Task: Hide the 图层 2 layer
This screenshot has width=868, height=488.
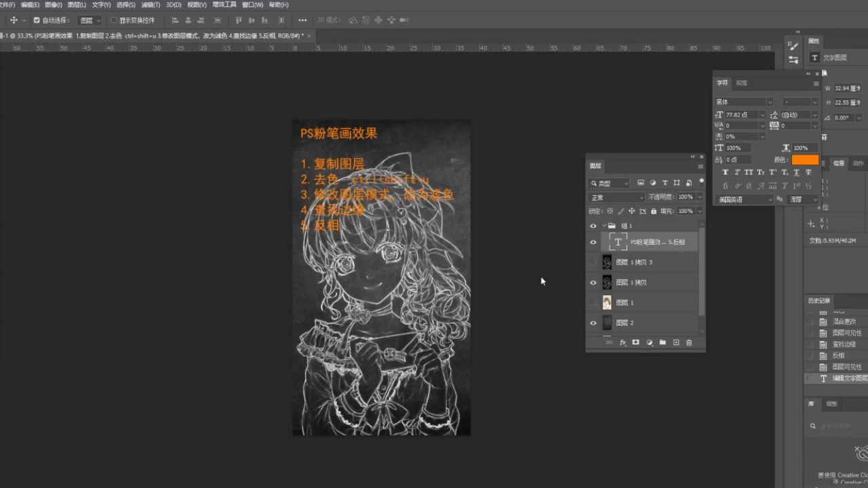Action: [593, 323]
